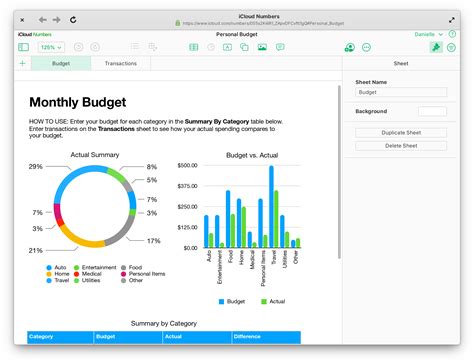Open the Danielle account dropdown
The height and width of the screenshot is (362, 474).
point(428,34)
